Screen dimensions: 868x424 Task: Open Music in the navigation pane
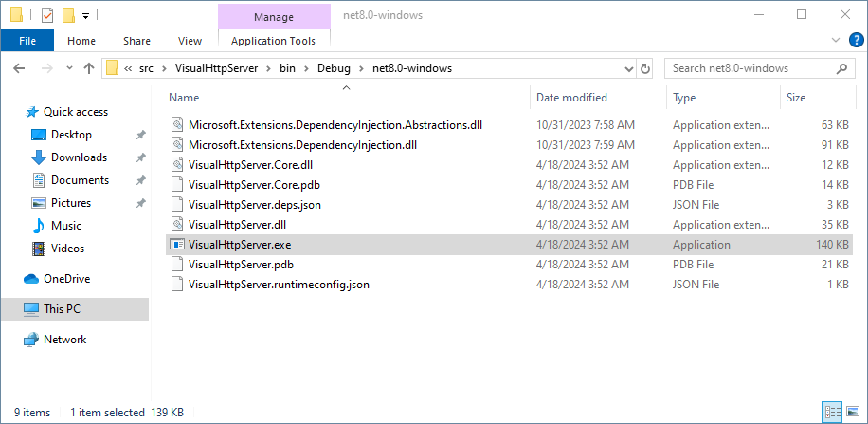coord(66,226)
